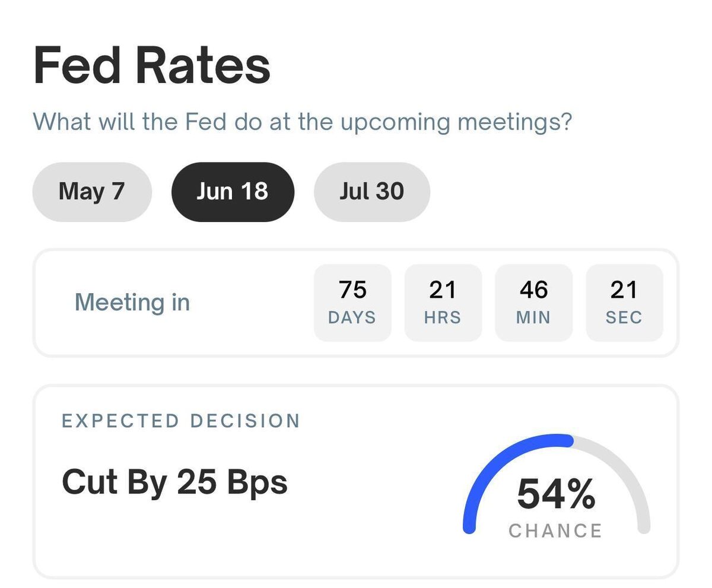Click the upcoming meetings question subtitle
Image resolution: width=712 pixels, height=588 pixels.
tap(302, 122)
